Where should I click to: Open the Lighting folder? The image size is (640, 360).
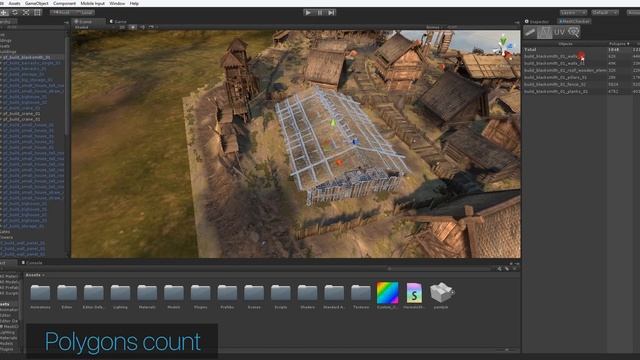click(120, 296)
